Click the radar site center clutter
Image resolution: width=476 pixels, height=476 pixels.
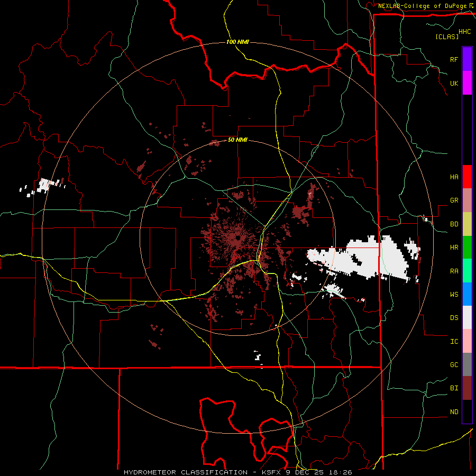pos(237,237)
